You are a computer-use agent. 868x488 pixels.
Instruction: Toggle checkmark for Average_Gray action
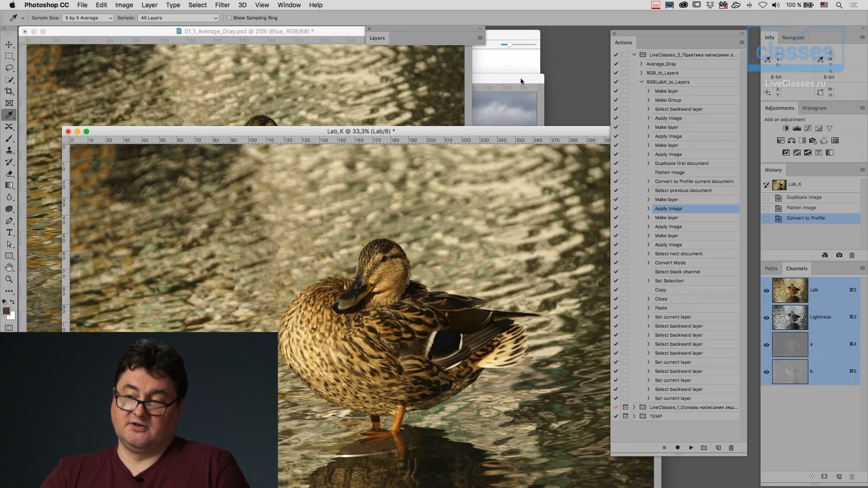616,64
